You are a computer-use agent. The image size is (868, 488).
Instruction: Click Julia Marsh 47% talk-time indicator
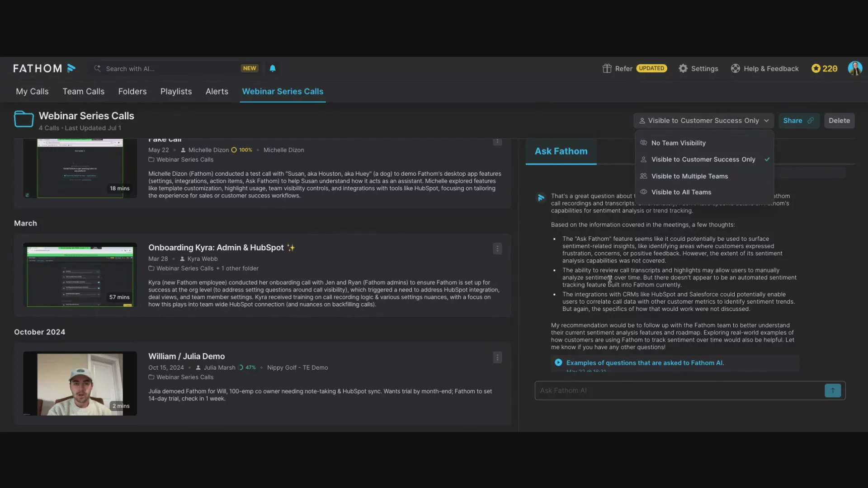pyautogui.click(x=247, y=368)
